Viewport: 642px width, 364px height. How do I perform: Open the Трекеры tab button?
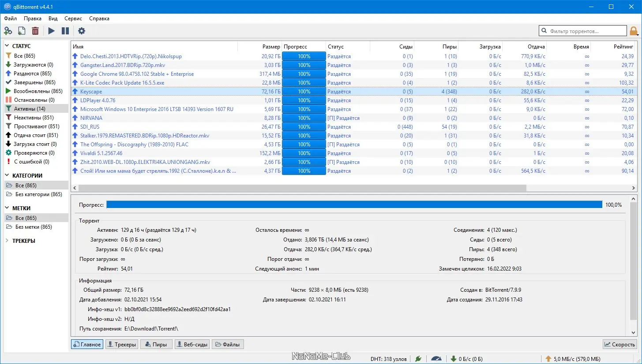[121, 344]
